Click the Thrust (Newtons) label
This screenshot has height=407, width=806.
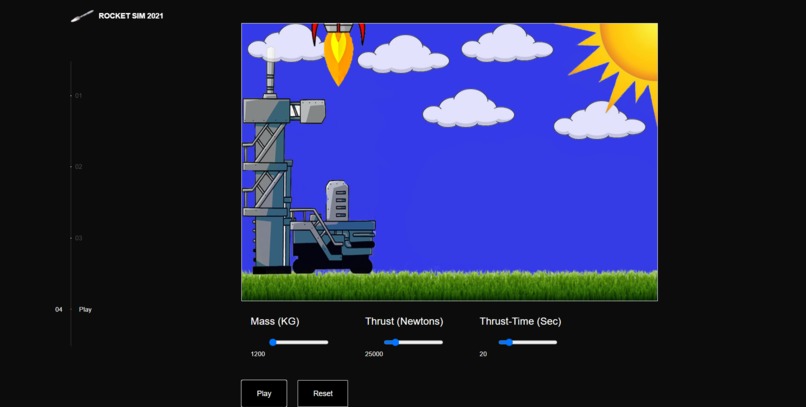[404, 321]
